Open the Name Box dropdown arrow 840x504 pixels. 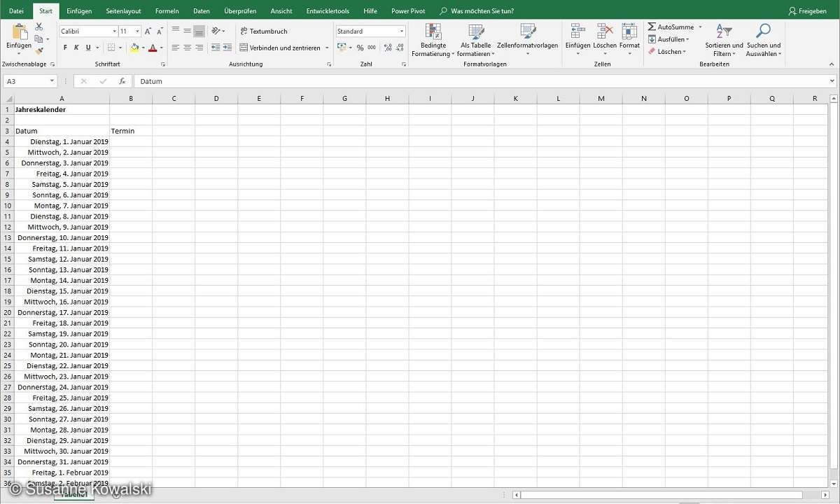tap(52, 81)
